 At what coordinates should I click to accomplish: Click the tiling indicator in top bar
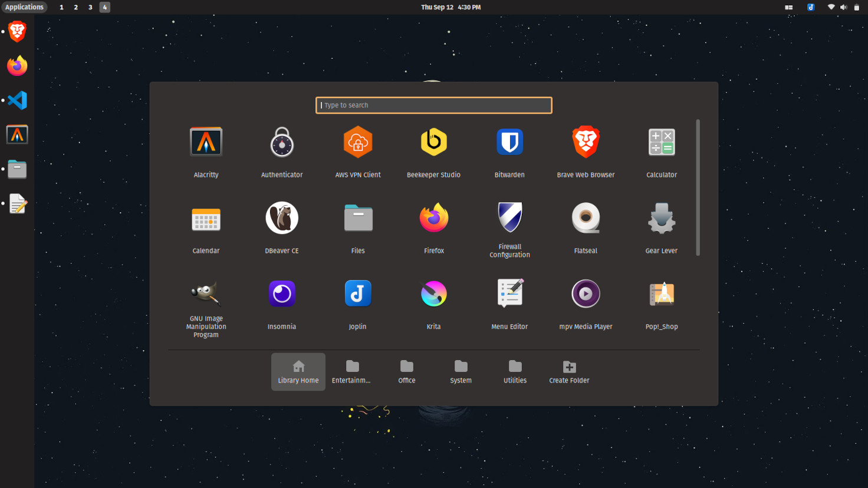coord(789,7)
